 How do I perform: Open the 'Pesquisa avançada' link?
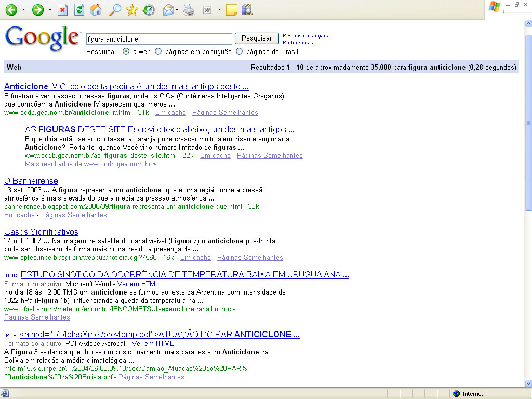pos(306,36)
